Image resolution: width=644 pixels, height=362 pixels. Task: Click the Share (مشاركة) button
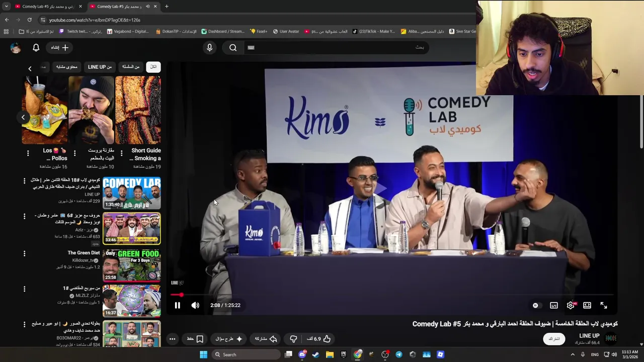[x=266, y=339]
